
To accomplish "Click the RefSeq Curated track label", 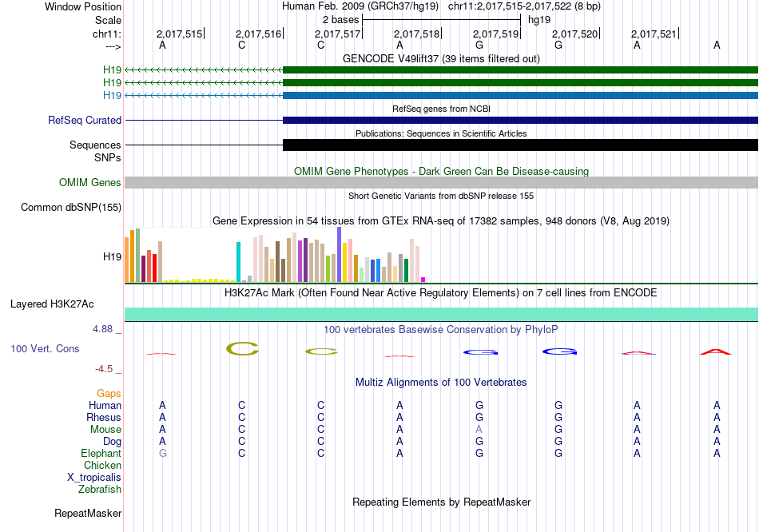I will tap(85, 120).
